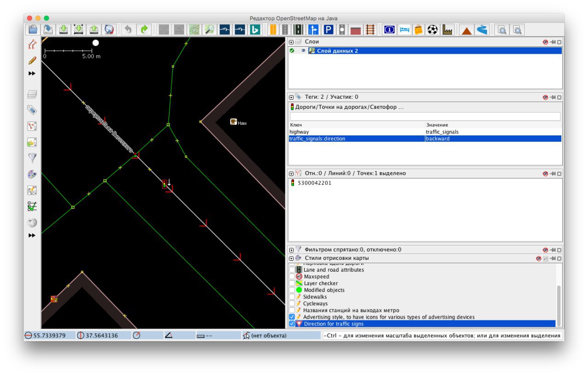Select the Parking preset icon

coord(328,29)
